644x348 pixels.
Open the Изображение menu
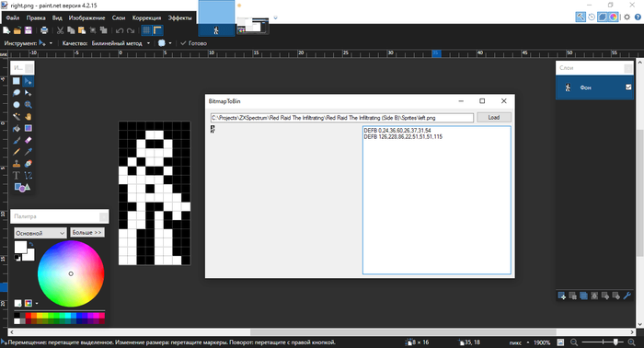coord(86,17)
